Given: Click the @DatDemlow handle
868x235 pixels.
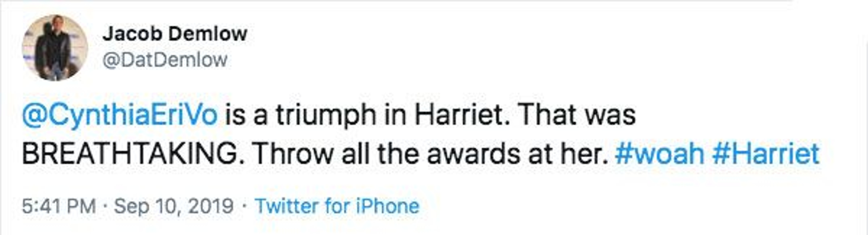Looking at the screenshot, I should point(165,60).
